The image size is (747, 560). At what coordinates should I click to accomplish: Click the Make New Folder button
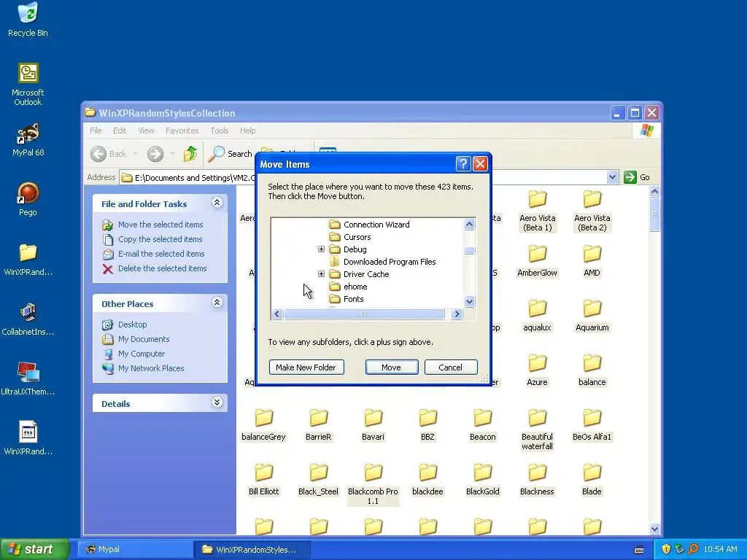pos(306,367)
